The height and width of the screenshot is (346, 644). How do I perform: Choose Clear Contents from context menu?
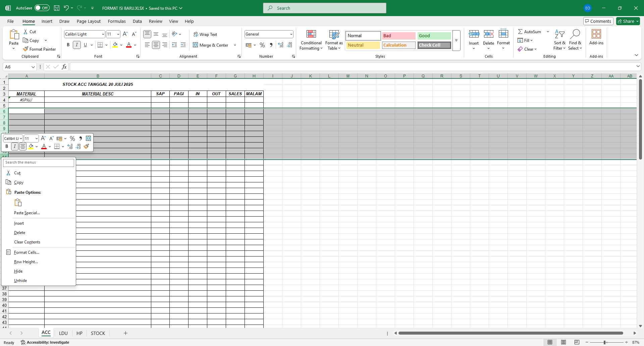coord(27,242)
